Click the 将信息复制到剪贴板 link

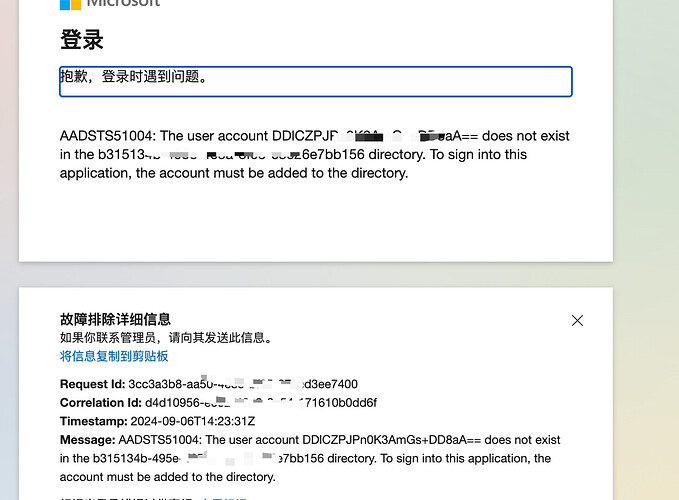(x=114, y=356)
